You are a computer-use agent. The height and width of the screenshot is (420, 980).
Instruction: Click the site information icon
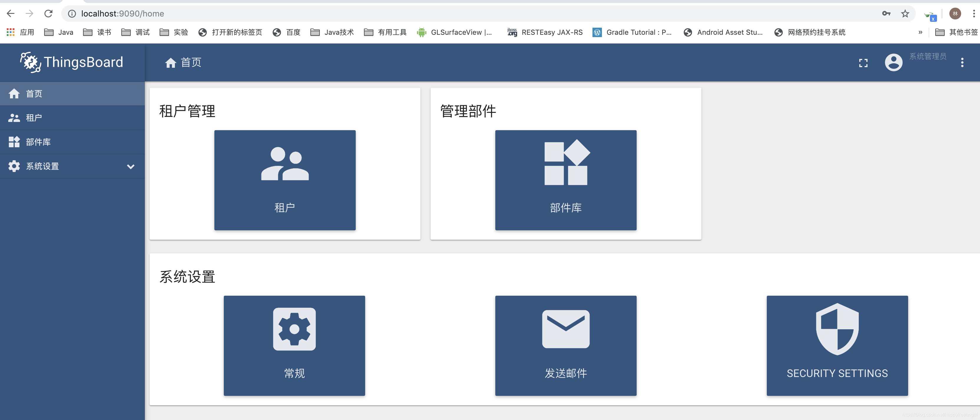(x=72, y=14)
